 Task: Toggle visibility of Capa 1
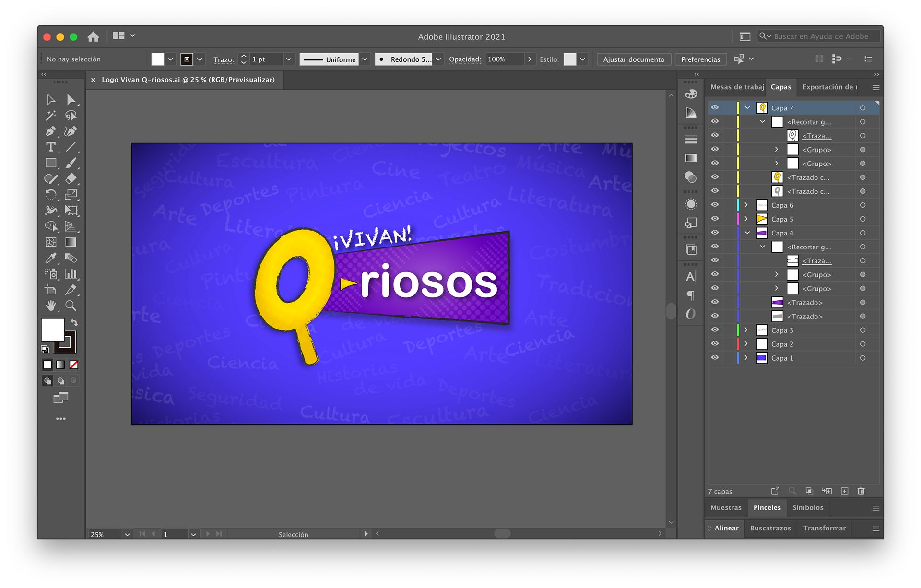715,358
